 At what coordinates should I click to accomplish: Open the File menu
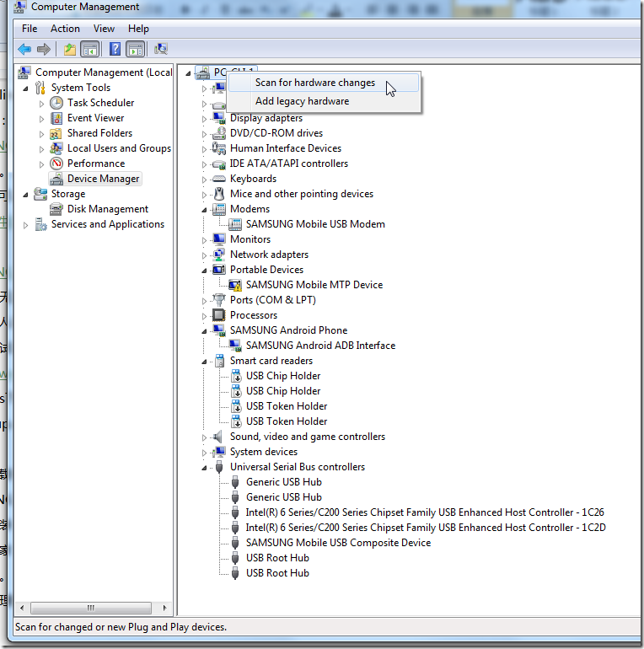tap(30, 29)
